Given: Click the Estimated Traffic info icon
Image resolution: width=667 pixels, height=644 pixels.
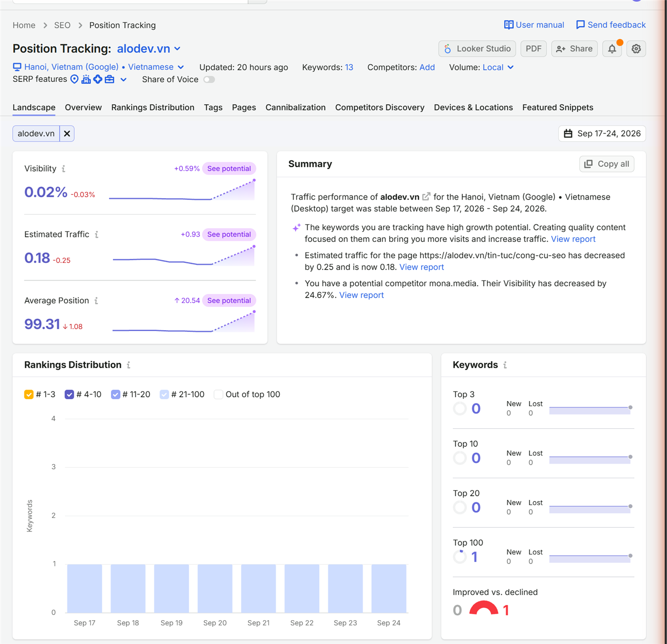Looking at the screenshot, I should point(97,234).
